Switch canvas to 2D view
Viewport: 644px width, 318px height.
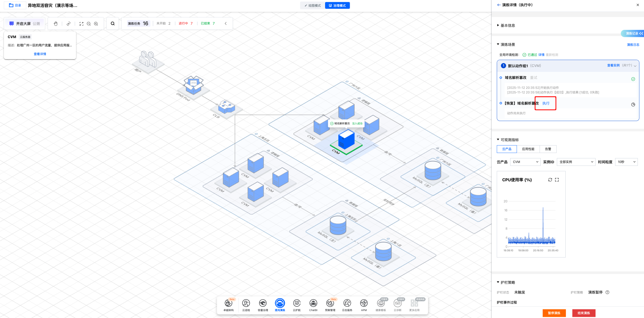point(69,24)
